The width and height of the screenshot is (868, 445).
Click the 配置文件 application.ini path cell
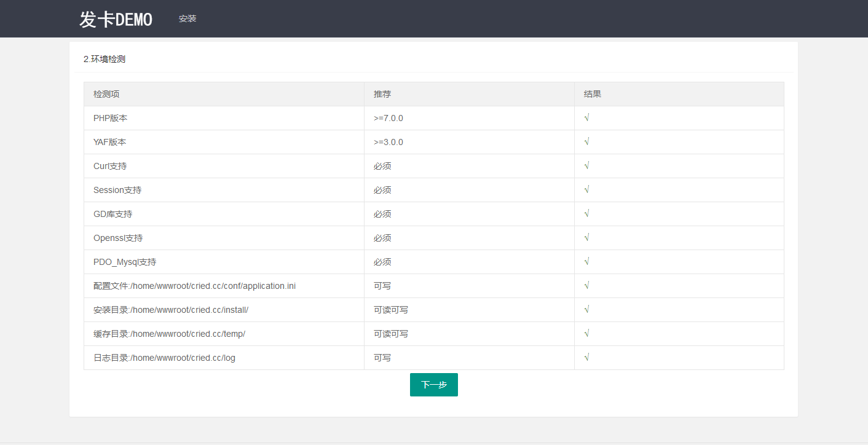(224, 286)
